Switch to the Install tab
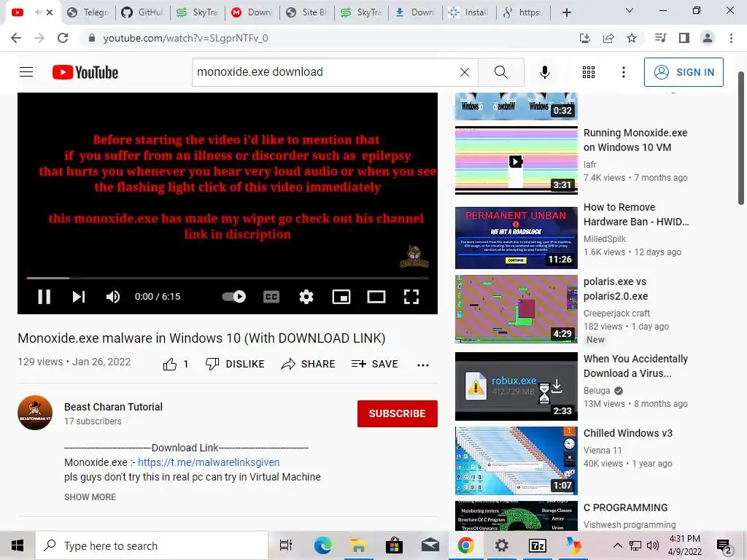 pyautogui.click(x=469, y=12)
